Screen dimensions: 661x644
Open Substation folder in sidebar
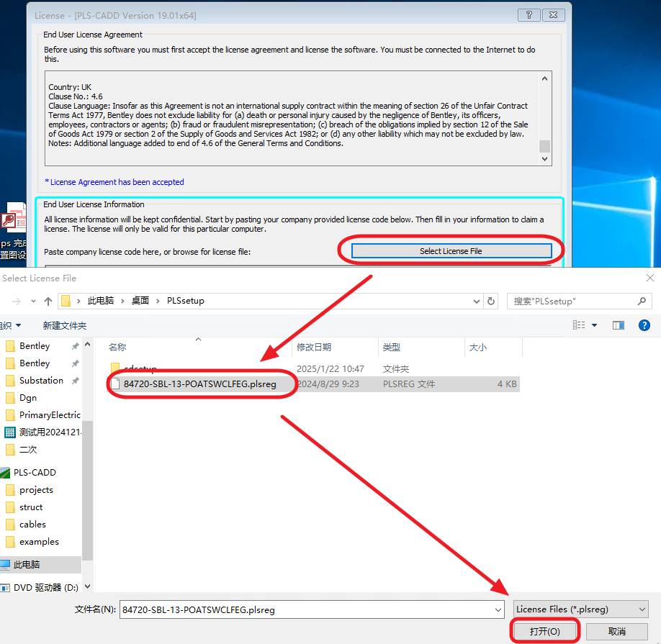(x=41, y=381)
